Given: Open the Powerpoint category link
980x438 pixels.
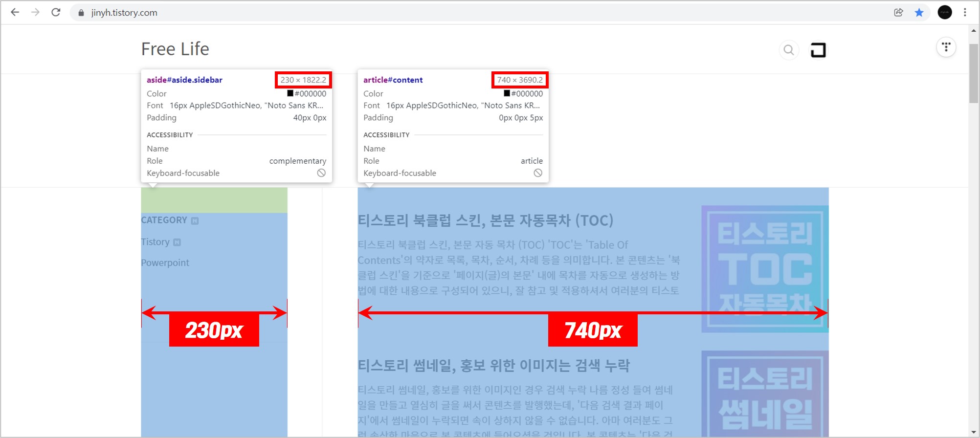Looking at the screenshot, I should point(165,263).
